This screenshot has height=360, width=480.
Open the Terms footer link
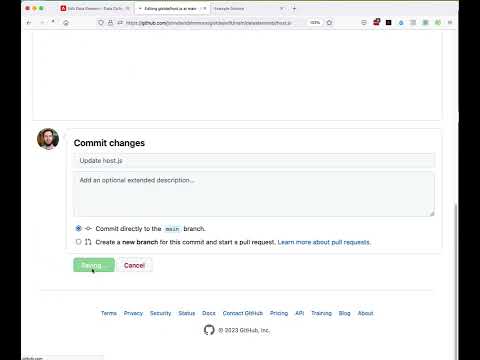109,313
